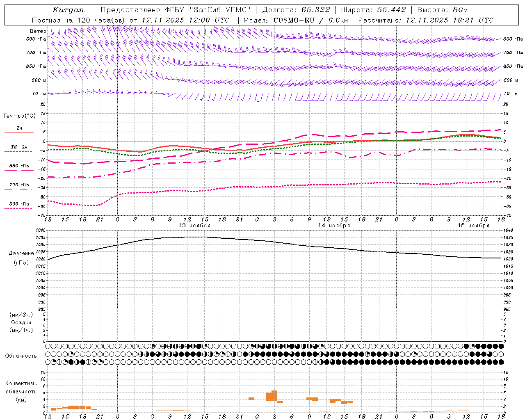Click the "Тем-ра(°C)" temperature panel label
The height and width of the screenshot is (420, 525).
coord(19,116)
